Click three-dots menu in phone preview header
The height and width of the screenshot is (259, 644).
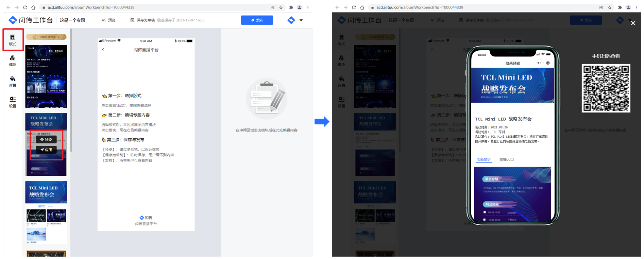[x=539, y=63]
